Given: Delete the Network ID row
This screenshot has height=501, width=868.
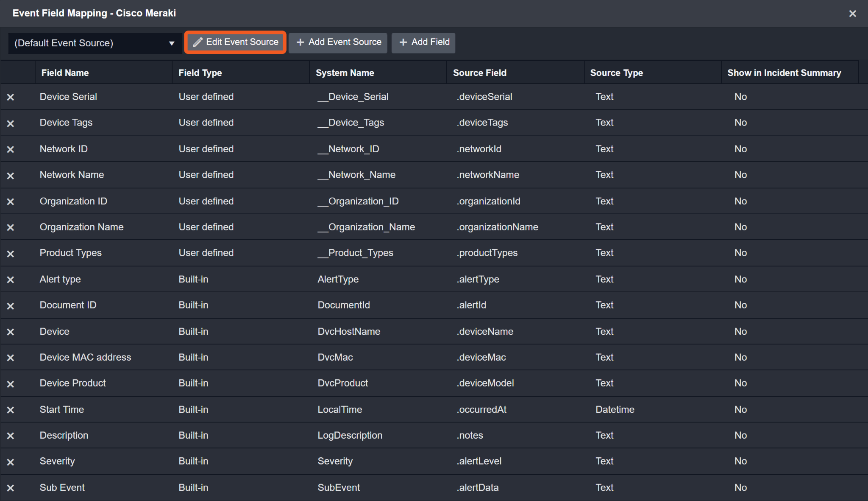Looking at the screenshot, I should pos(11,149).
